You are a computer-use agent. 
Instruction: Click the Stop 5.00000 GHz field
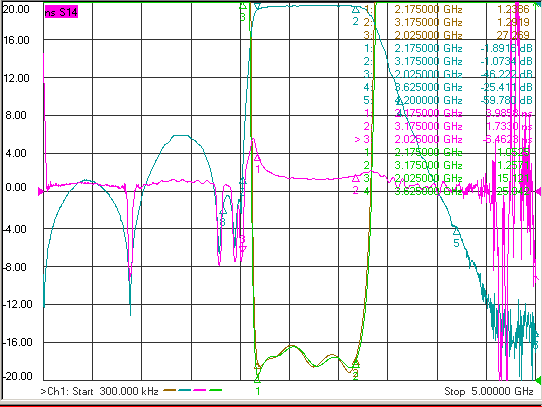pos(489,391)
